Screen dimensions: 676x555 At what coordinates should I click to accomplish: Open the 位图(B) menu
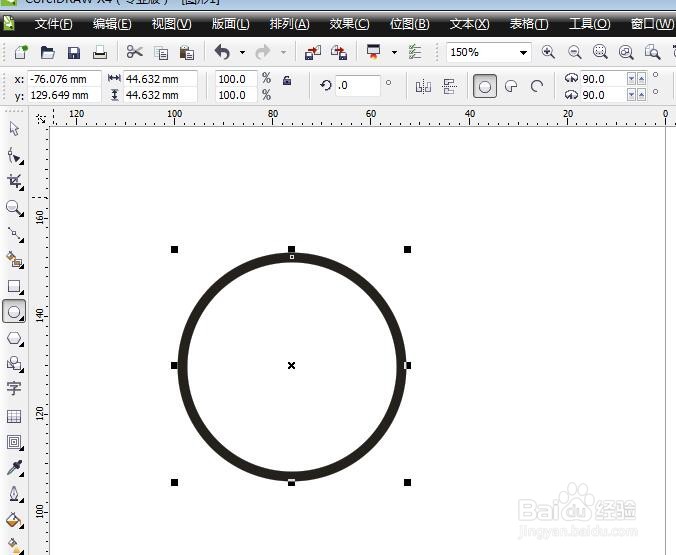[410, 24]
